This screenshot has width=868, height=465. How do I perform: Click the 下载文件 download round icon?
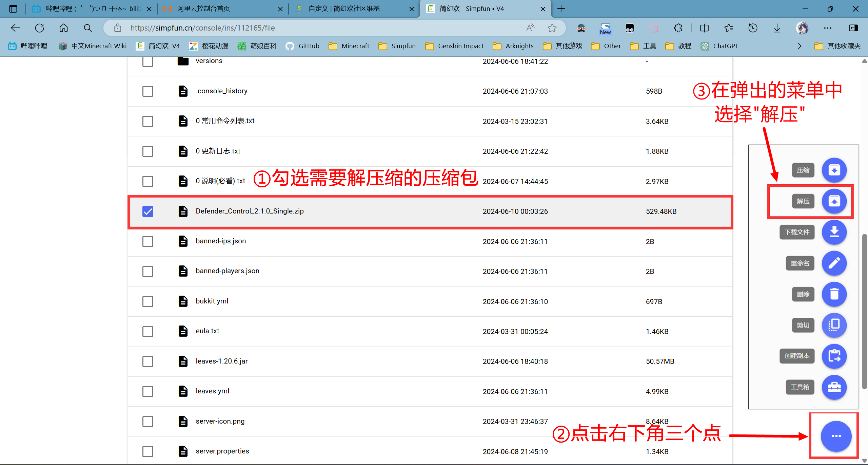point(834,232)
